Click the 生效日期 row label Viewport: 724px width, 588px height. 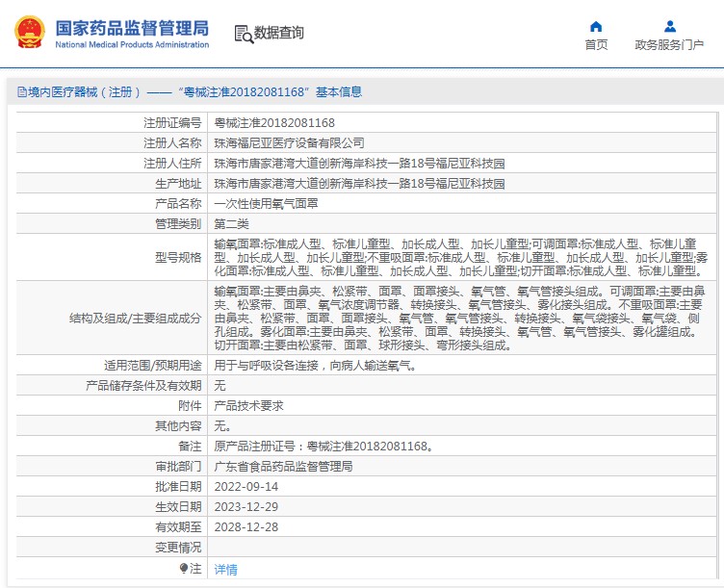[x=178, y=507]
